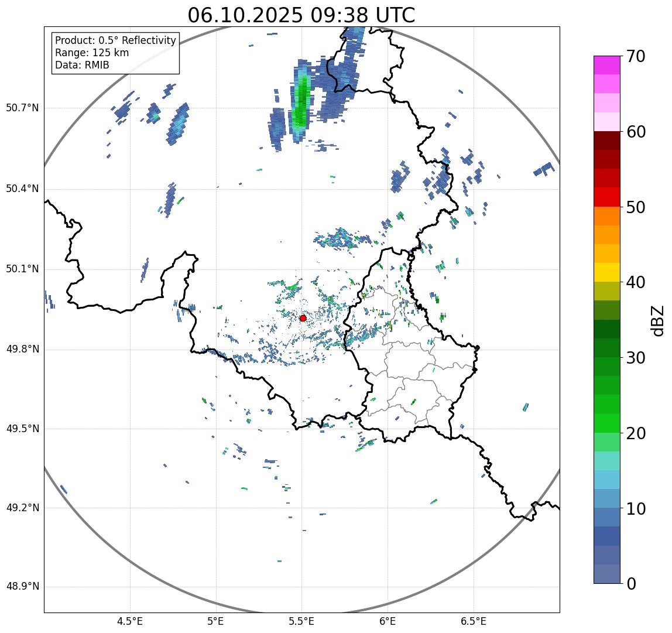Click the red radar site marker
The image size is (672, 633).
tap(303, 318)
